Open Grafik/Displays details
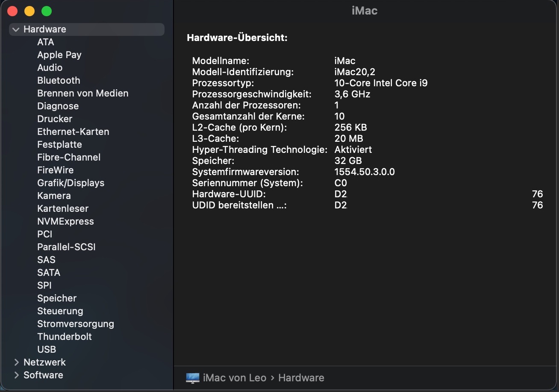 pyautogui.click(x=71, y=183)
